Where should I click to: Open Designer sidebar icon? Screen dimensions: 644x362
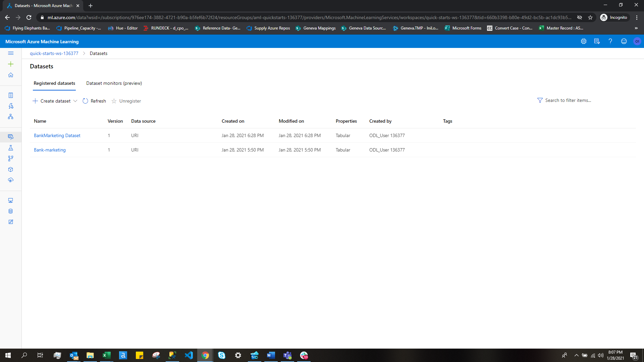click(x=11, y=117)
